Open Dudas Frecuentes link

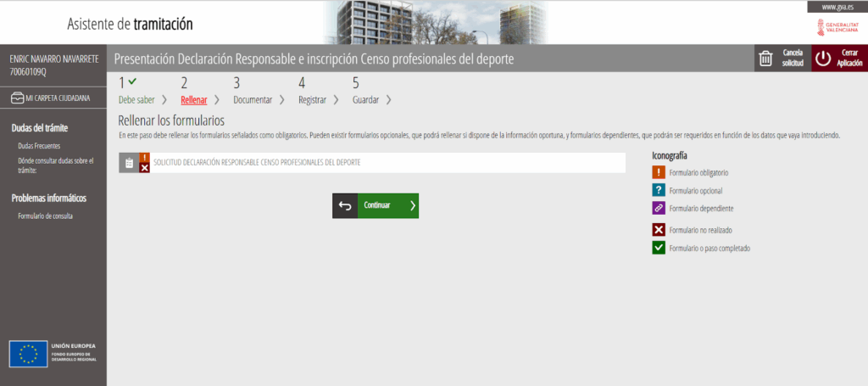tap(40, 146)
